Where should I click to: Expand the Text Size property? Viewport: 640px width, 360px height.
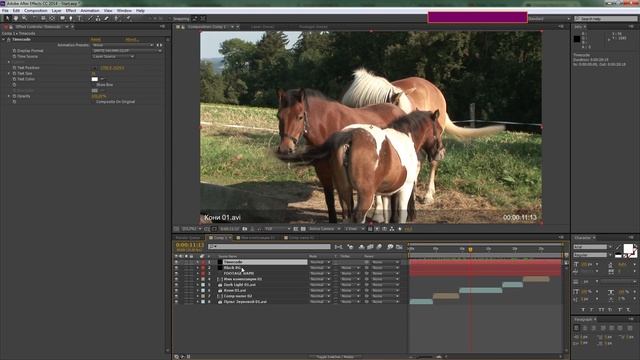[x=9, y=73]
